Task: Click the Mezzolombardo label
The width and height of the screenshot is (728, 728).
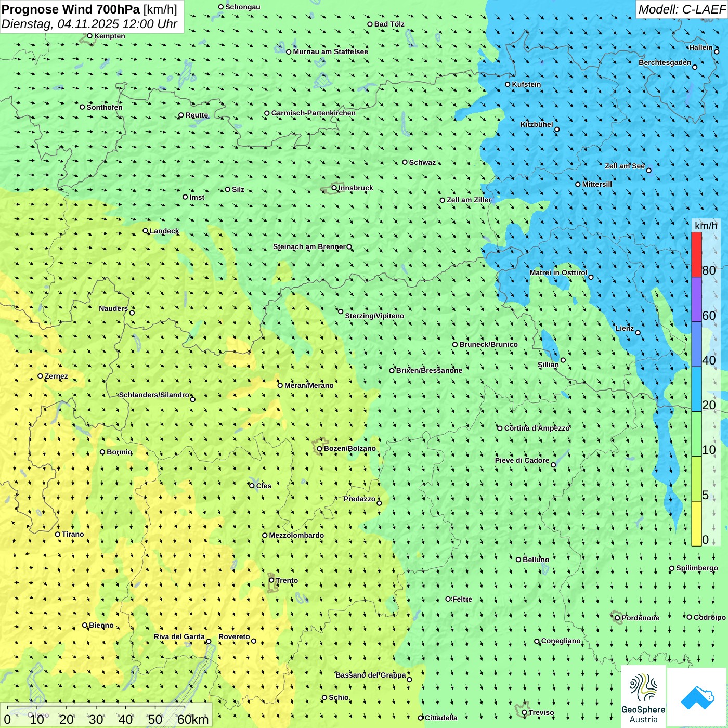Action: (296, 535)
